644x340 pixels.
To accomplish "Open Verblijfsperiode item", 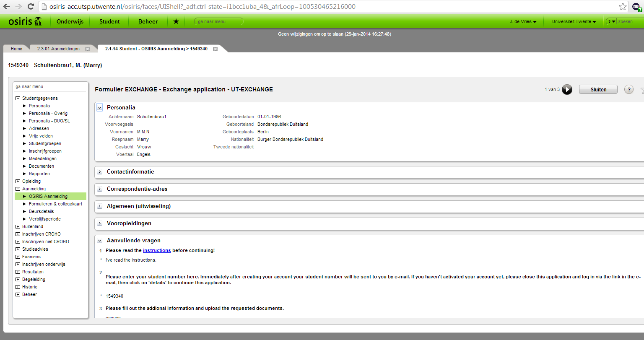I will pos(45,219).
